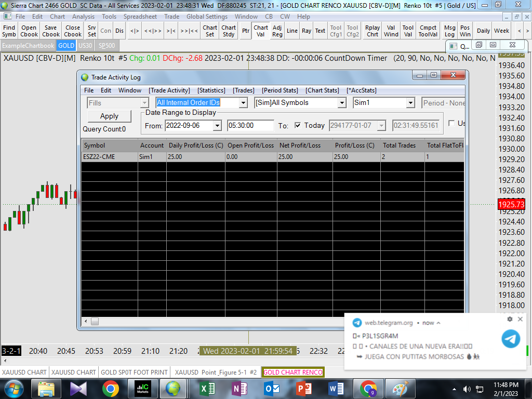This screenshot has width=532, height=399.
Task: Tick the checkbox beside the end time
Action: 451,123
